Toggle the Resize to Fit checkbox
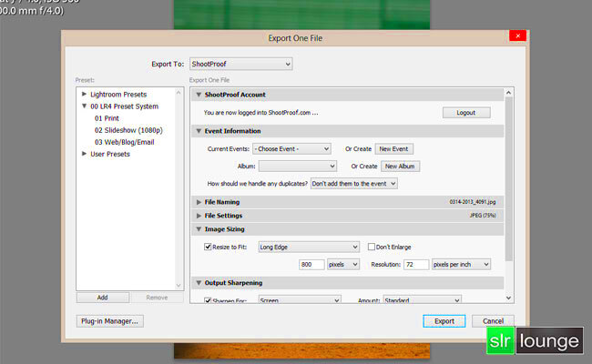The image size is (592, 364). pos(208,247)
